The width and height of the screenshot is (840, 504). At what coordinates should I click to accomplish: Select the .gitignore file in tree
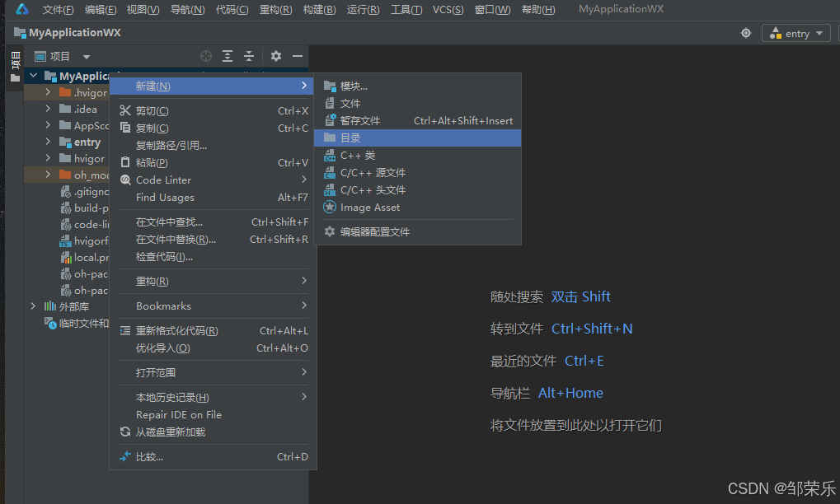point(85,192)
